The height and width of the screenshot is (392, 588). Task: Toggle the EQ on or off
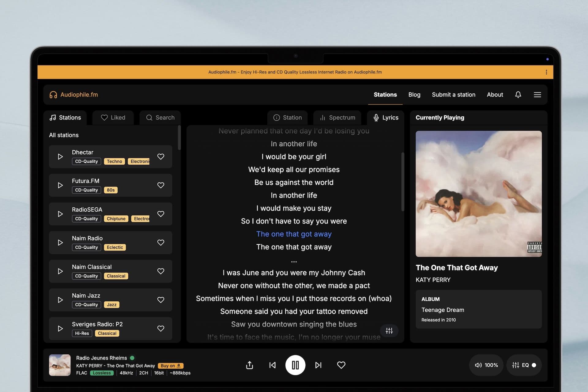pos(524,365)
